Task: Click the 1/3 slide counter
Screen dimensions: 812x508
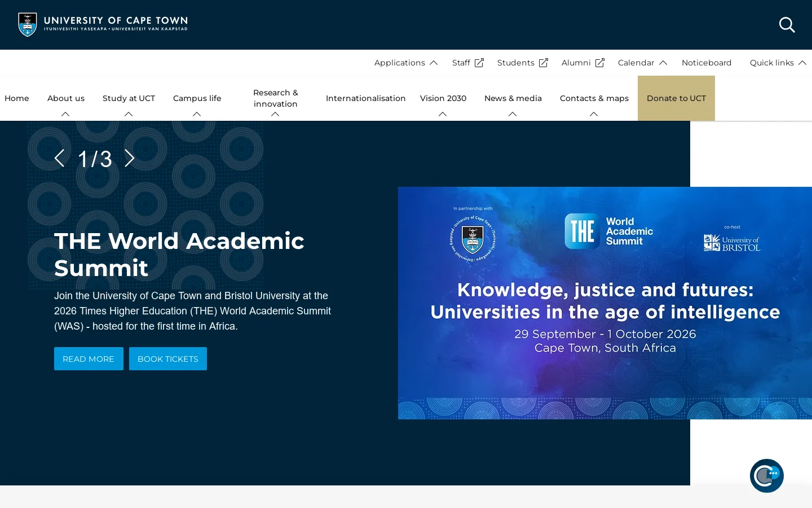Action: tap(95, 159)
